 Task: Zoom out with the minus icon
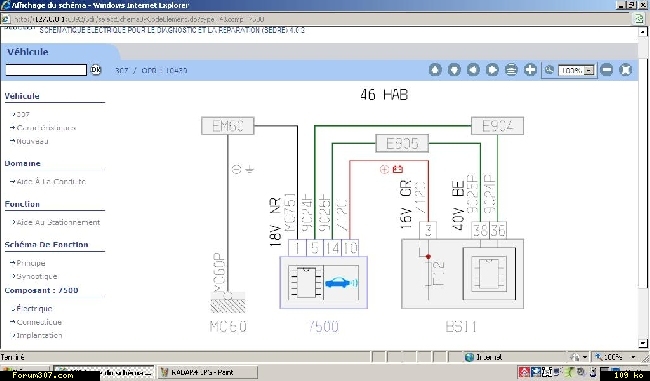606,70
